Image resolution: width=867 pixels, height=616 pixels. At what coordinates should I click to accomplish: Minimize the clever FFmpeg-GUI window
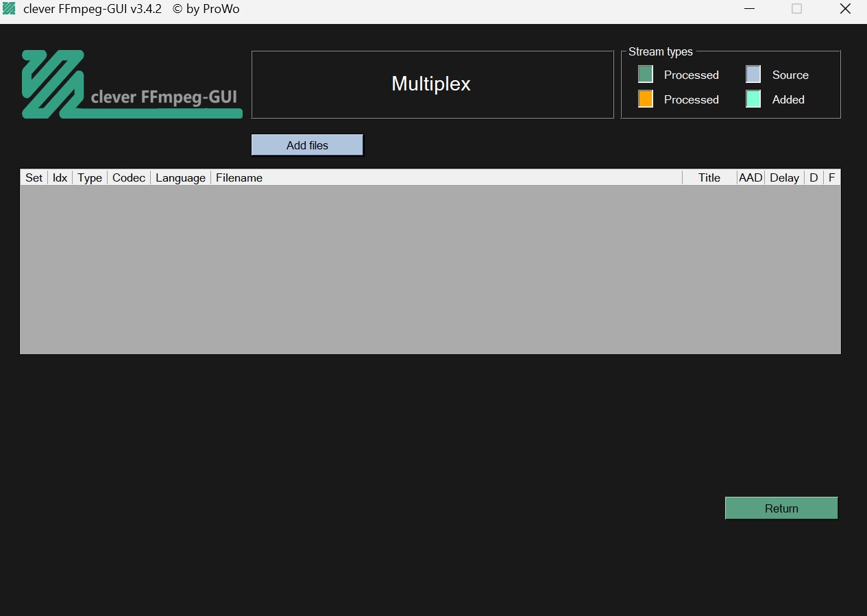tap(748, 9)
